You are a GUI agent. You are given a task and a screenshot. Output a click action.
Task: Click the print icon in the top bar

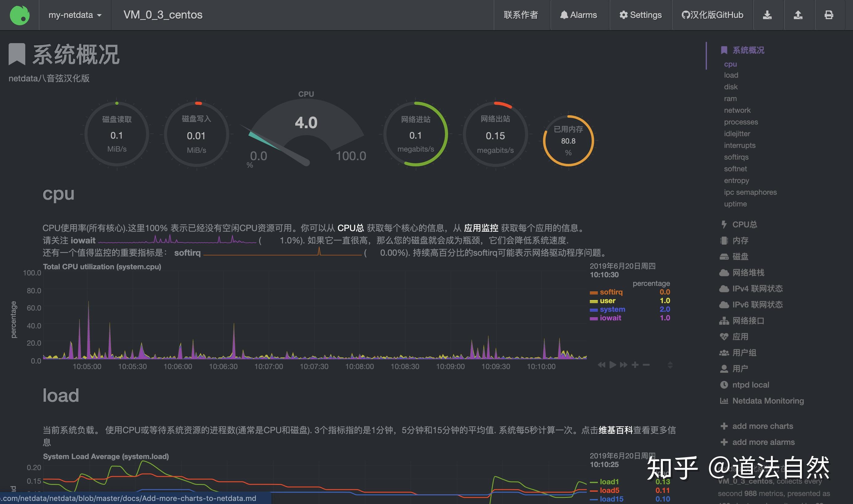828,15
